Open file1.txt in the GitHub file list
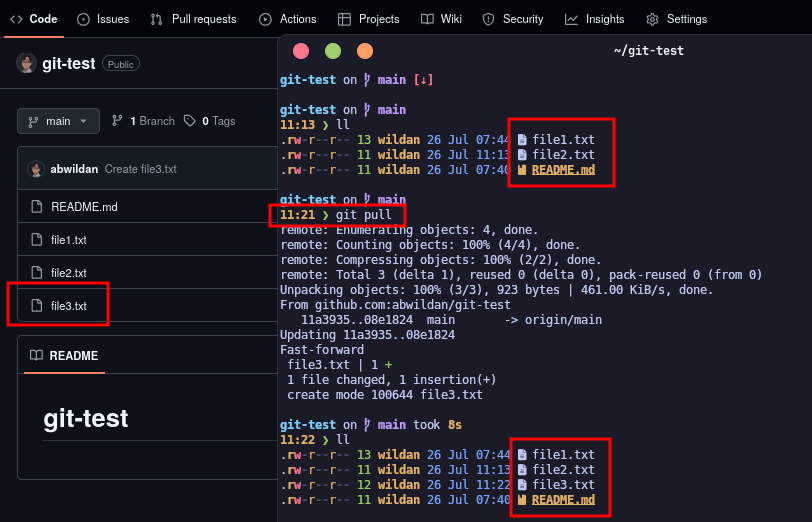This screenshot has width=812, height=522. click(x=68, y=240)
